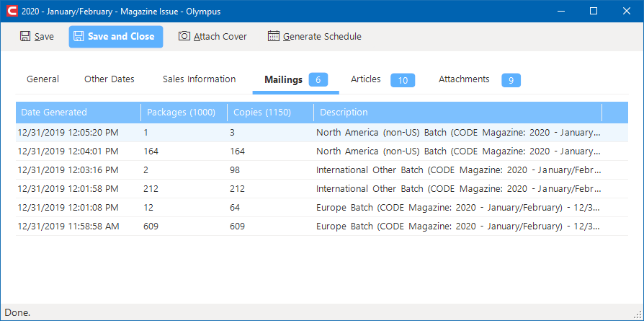Screen dimensions: 644x321
Task: Click the Packages value 164
Action: [x=151, y=151]
